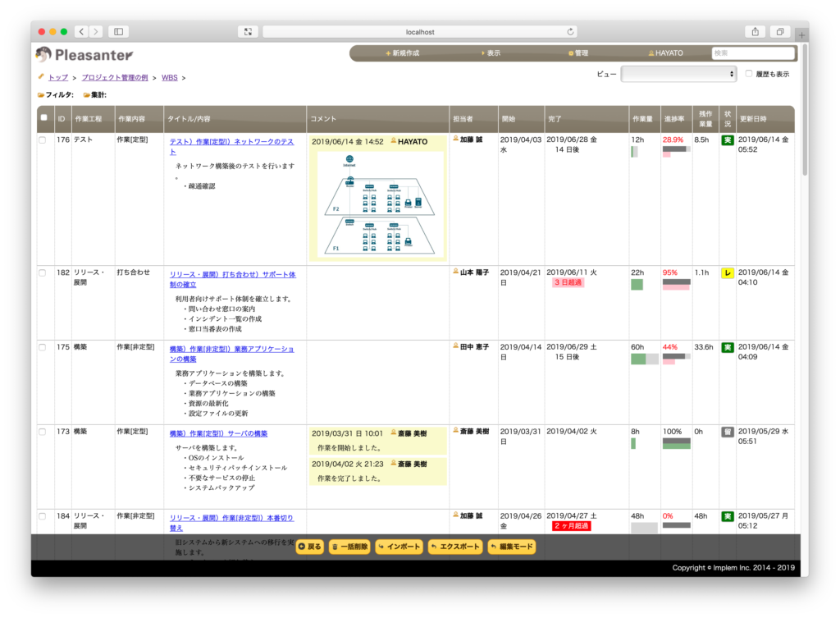Click the 28.9% progress bar in row 176
This screenshot has height=618, width=840.
click(676, 151)
